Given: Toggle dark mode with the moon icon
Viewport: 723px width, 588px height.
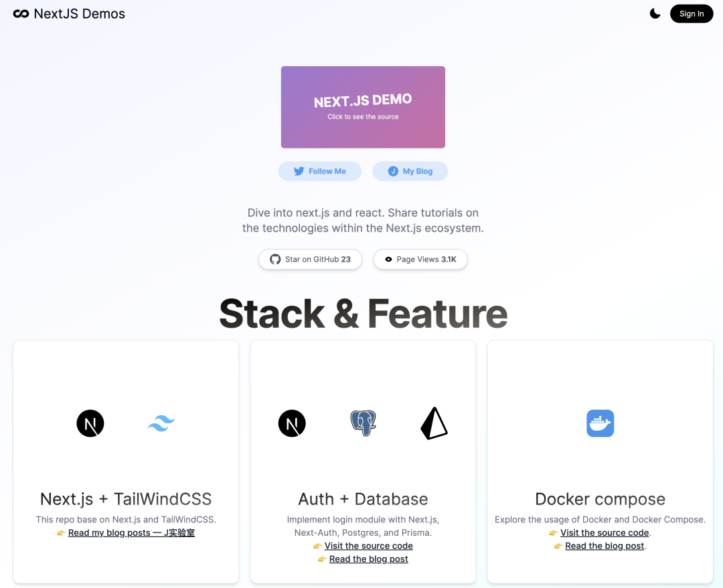Looking at the screenshot, I should click(655, 14).
